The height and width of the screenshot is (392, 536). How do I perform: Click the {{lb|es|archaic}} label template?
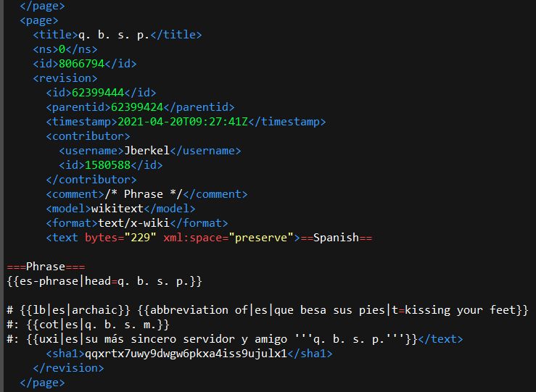[x=75, y=310]
